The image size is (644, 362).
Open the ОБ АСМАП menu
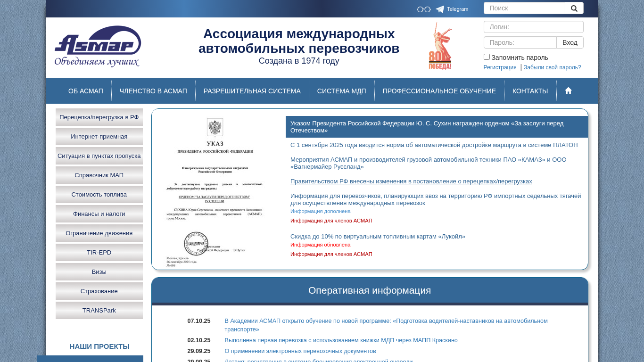click(86, 91)
